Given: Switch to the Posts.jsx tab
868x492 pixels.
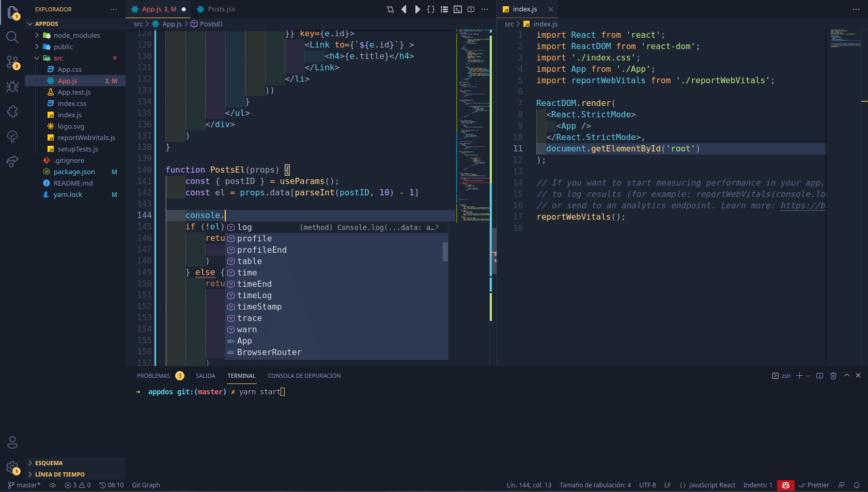Looking at the screenshot, I should pyautogui.click(x=221, y=9).
